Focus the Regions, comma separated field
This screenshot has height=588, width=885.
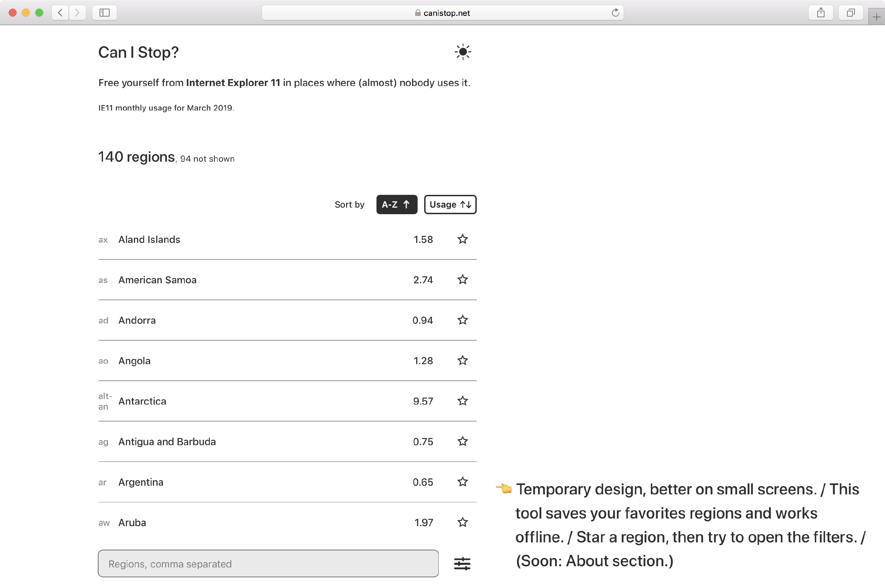pos(268,563)
